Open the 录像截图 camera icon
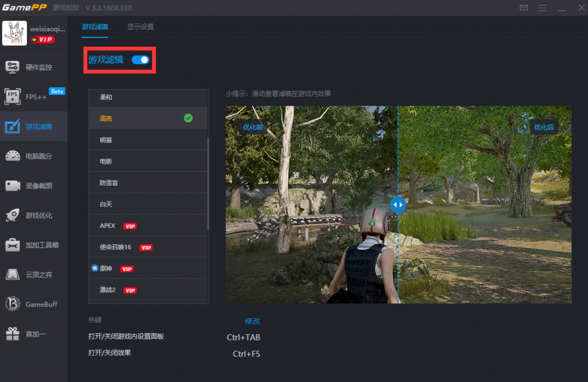Viewport: 588px width, 382px height. pyautogui.click(x=13, y=186)
